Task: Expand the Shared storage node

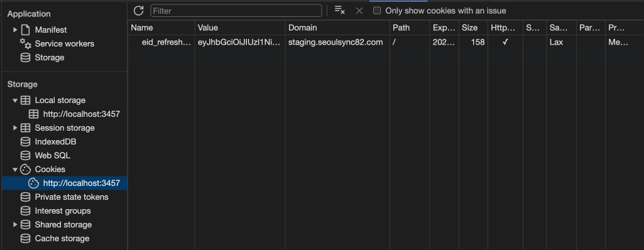Action: coord(15,224)
